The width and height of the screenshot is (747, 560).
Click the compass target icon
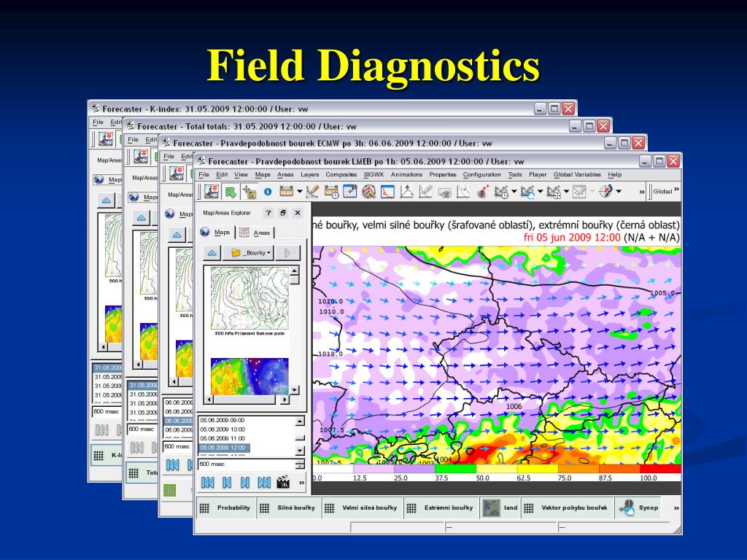tap(605, 192)
